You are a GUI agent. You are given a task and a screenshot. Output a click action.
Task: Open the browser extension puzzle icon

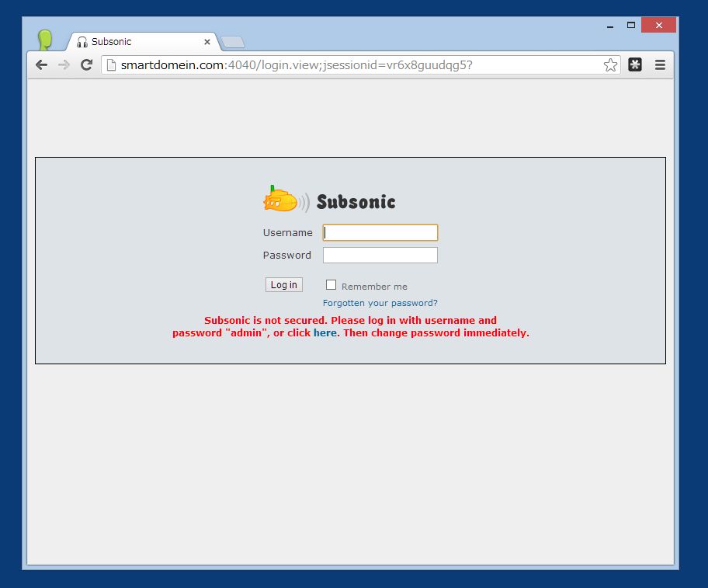[635, 64]
